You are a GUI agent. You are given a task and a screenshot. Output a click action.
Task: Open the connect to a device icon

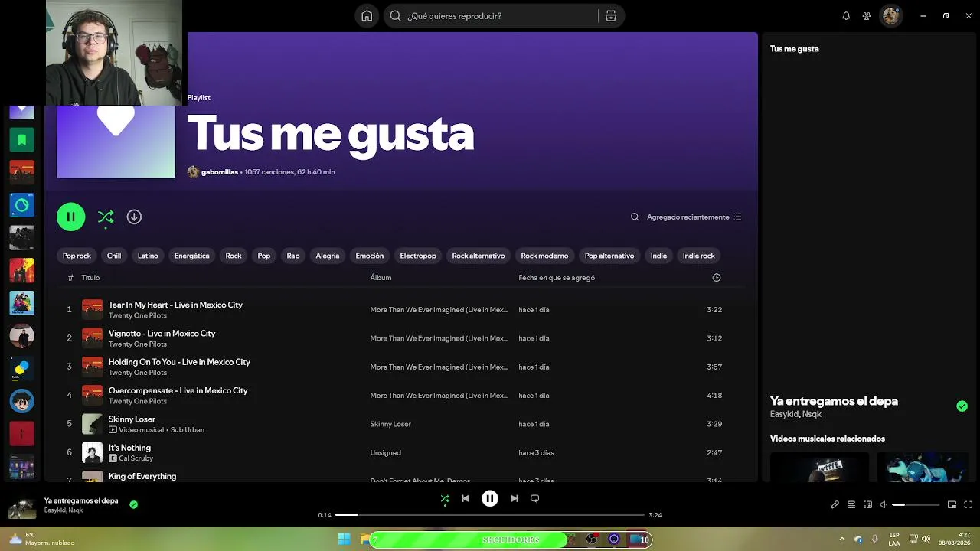tap(867, 505)
